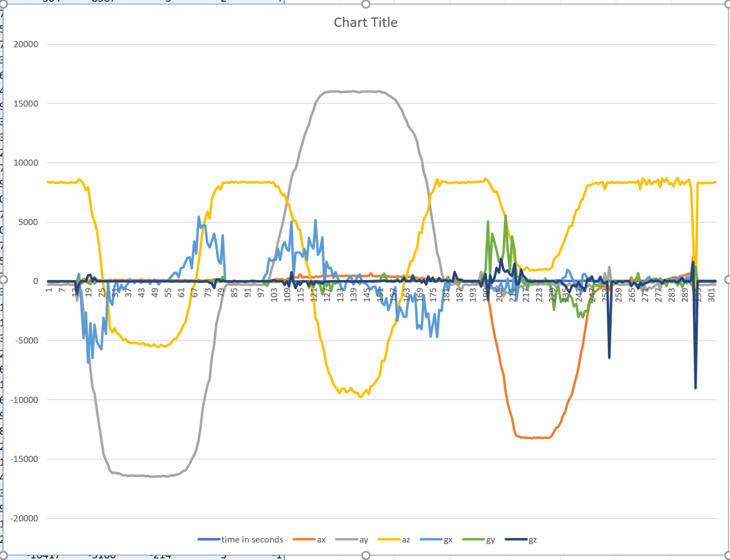Click the 301 label on horizontal axis
Image resolution: width=730 pixels, height=560 pixels.
[x=711, y=295]
